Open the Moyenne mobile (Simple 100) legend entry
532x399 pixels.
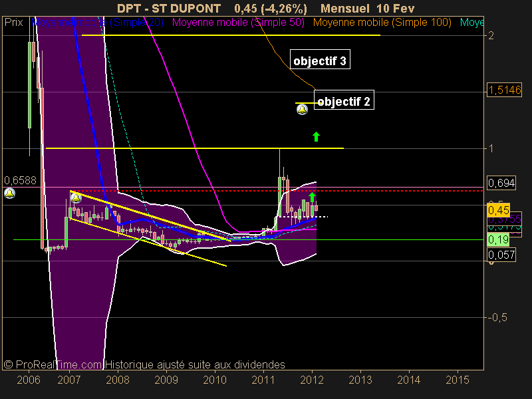(x=382, y=23)
